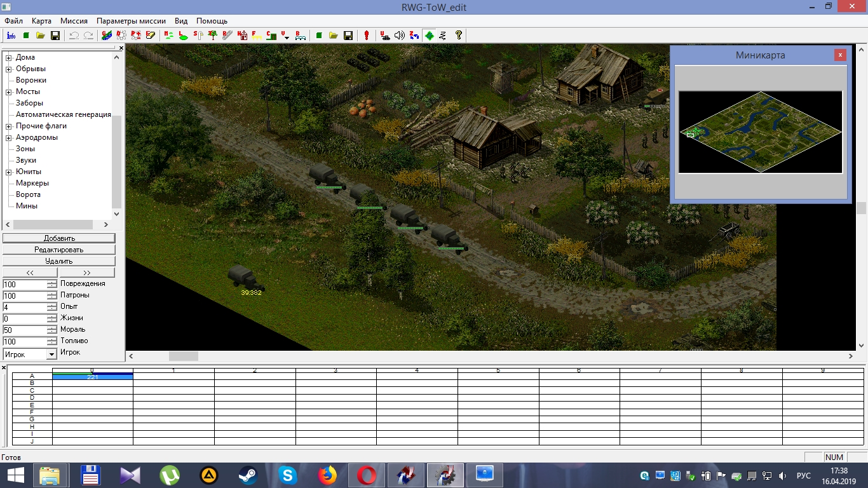Open the Вид menu
This screenshot has width=868, height=488.
tap(181, 21)
